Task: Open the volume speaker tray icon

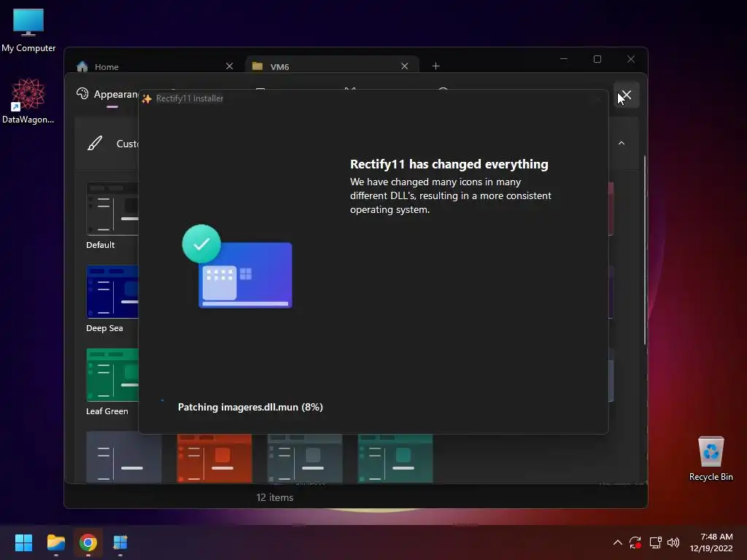Action: coord(673,542)
